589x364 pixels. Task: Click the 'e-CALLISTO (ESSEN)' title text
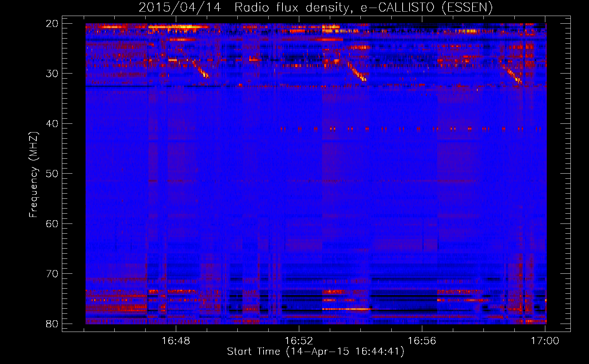(427, 8)
